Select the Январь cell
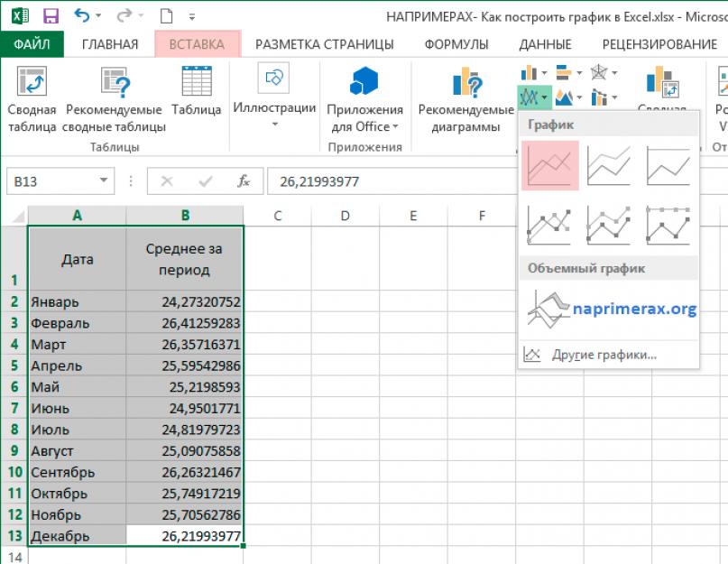Image resolution: width=728 pixels, height=564 pixels. tap(77, 302)
